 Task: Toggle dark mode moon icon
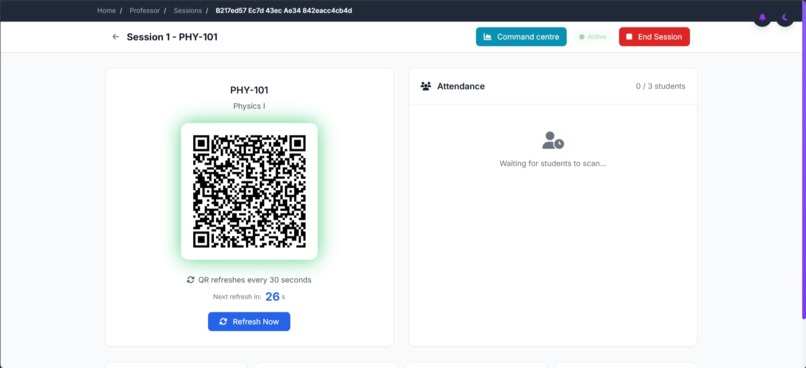[785, 17]
